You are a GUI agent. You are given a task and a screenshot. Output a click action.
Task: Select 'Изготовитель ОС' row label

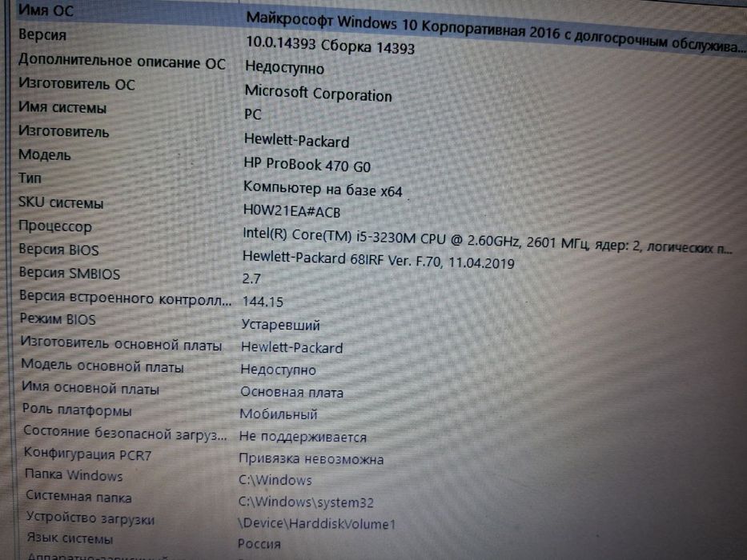point(77,84)
